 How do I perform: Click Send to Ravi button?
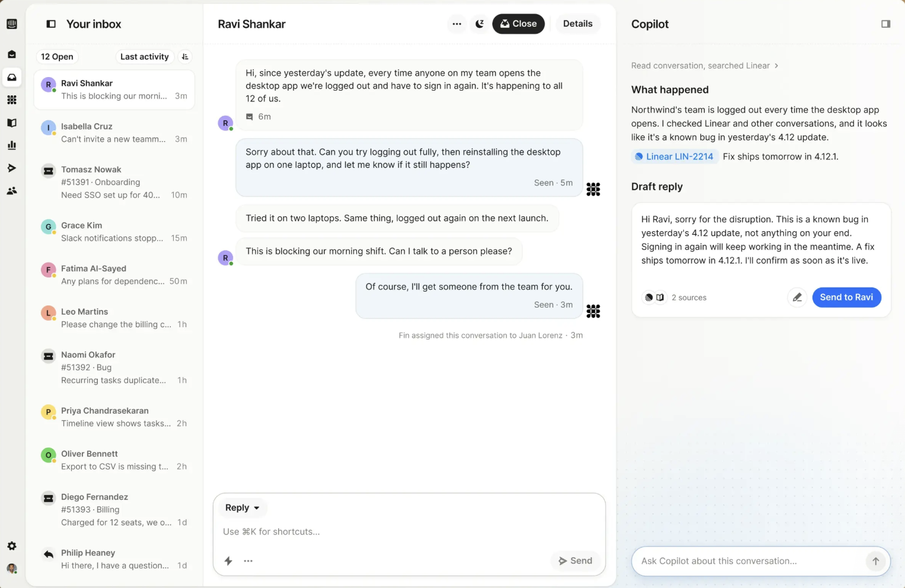(x=846, y=298)
